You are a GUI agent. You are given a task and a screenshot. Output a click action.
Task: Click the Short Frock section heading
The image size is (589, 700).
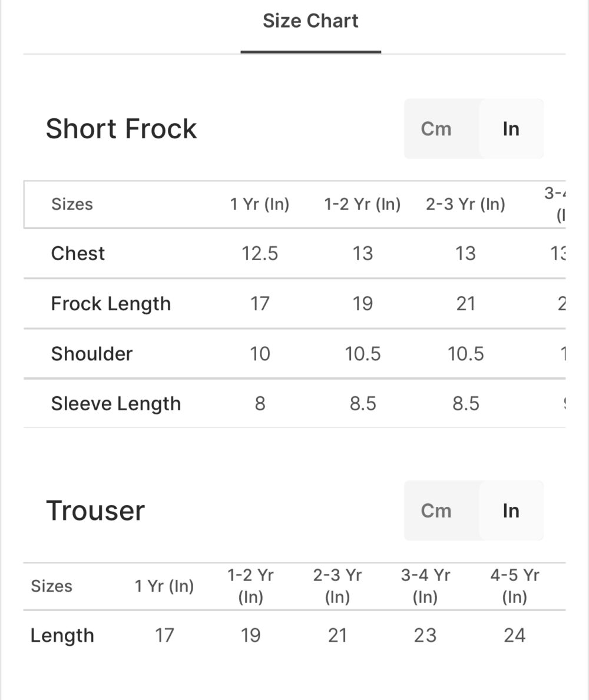click(x=121, y=129)
